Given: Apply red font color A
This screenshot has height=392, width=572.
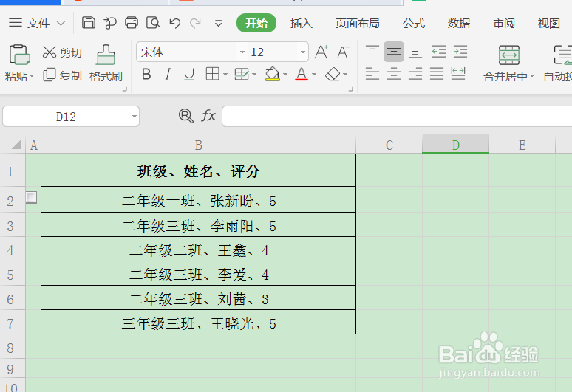Looking at the screenshot, I should coord(302,74).
